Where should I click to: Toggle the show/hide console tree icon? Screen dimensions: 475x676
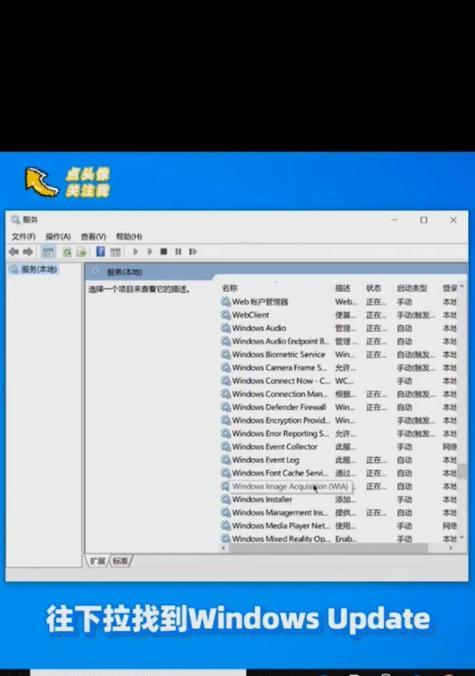coord(48,252)
